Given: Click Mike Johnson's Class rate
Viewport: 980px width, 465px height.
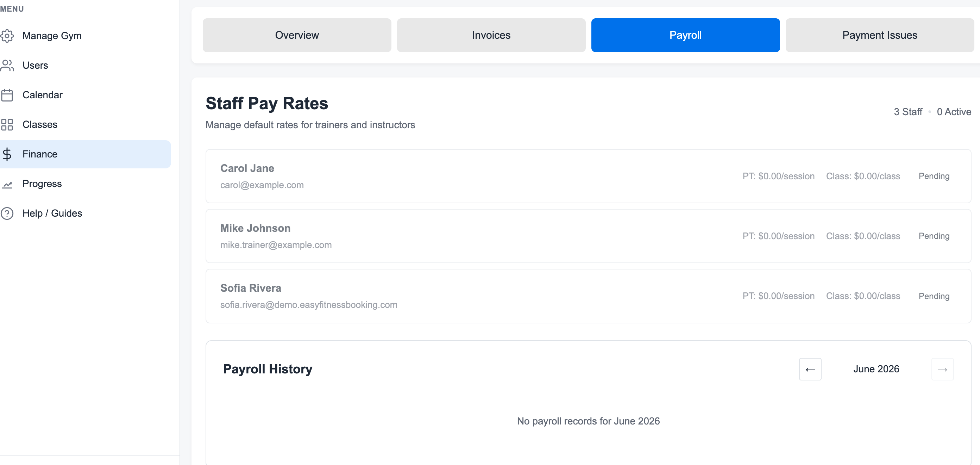Looking at the screenshot, I should coord(863,236).
